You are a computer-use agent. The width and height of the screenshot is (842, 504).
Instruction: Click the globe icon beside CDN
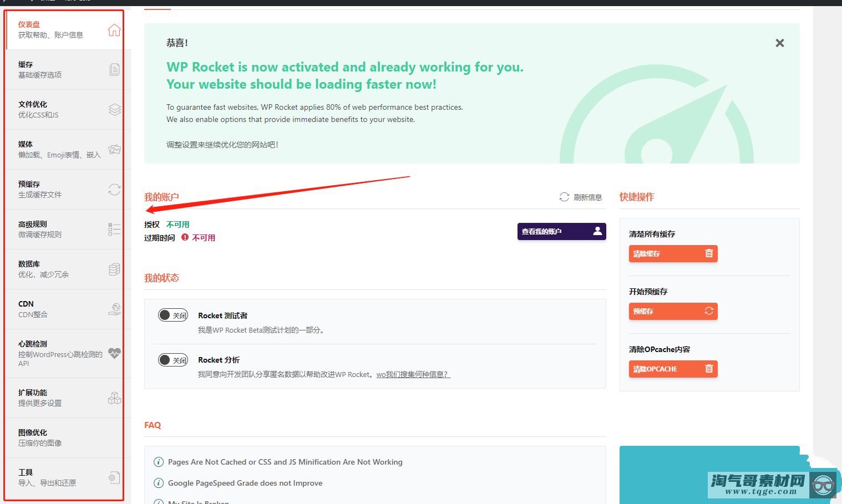click(x=114, y=309)
